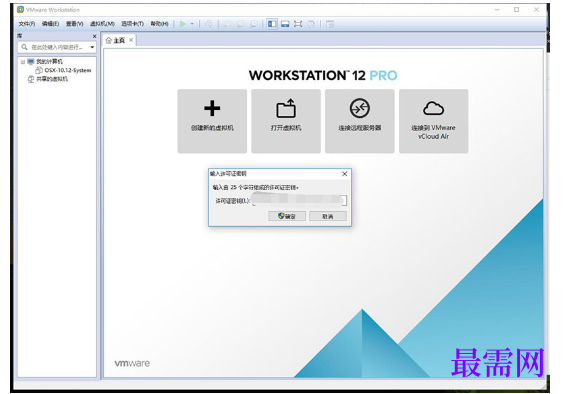Screen dimensions: 563x394
Task: Enter full screen mode icon
Action: coord(298,24)
